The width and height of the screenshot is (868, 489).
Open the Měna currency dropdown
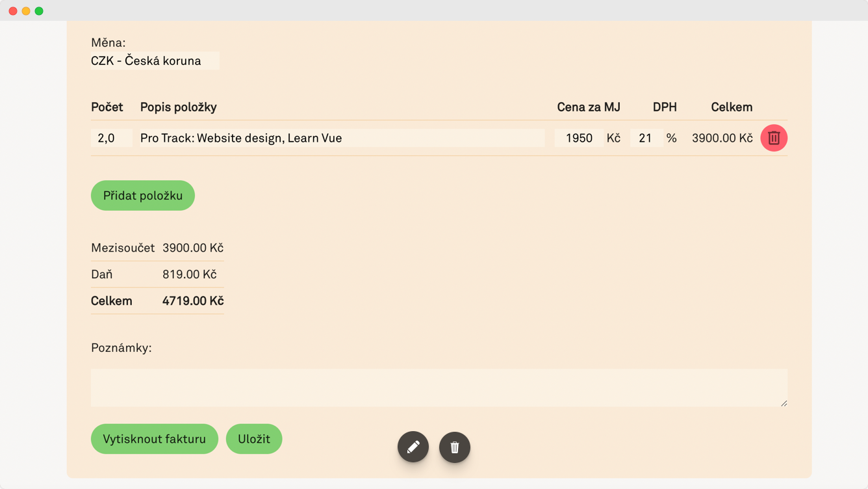155,61
